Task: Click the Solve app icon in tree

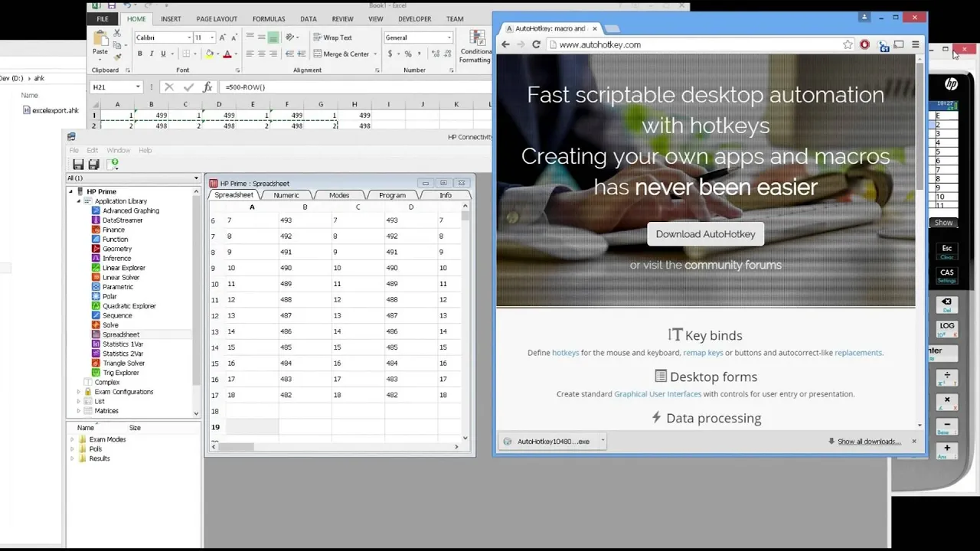Action: click(x=96, y=325)
